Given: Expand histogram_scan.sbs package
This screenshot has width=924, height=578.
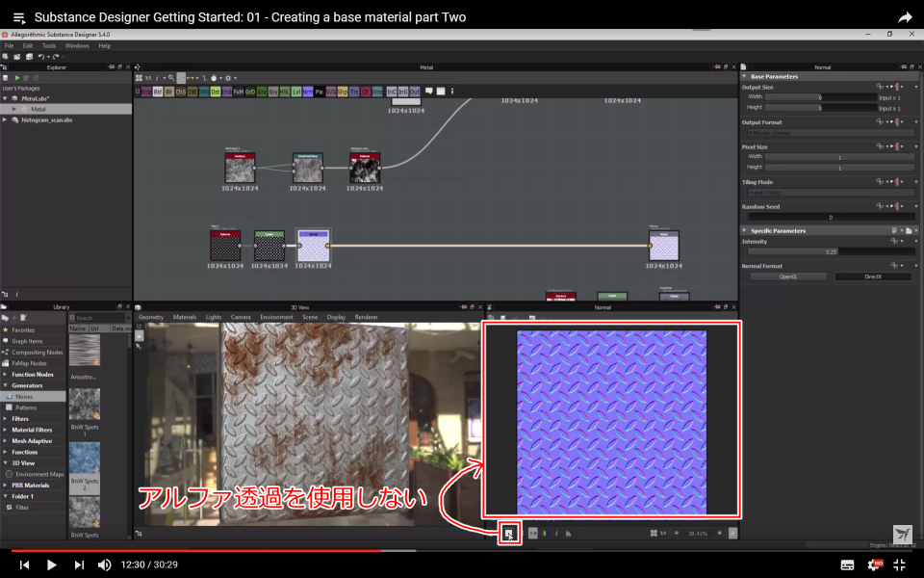Looking at the screenshot, I should click(6, 119).
